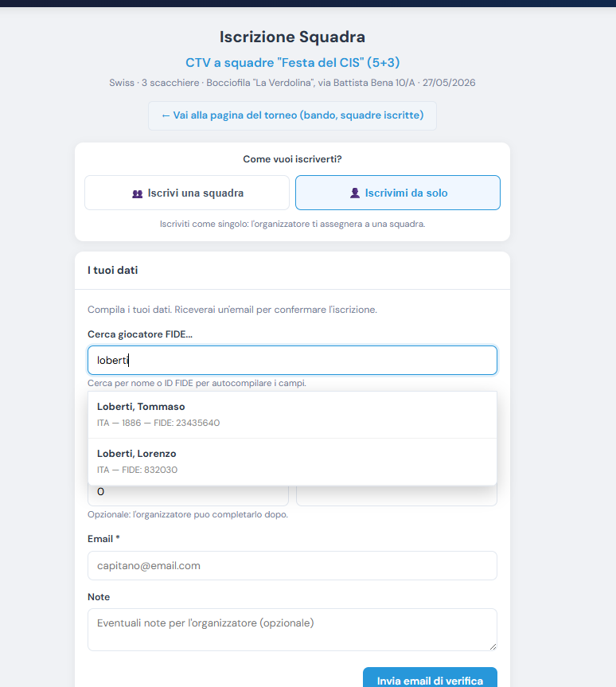
Task: Click the FIDE player search field
Action: point(292,360)
